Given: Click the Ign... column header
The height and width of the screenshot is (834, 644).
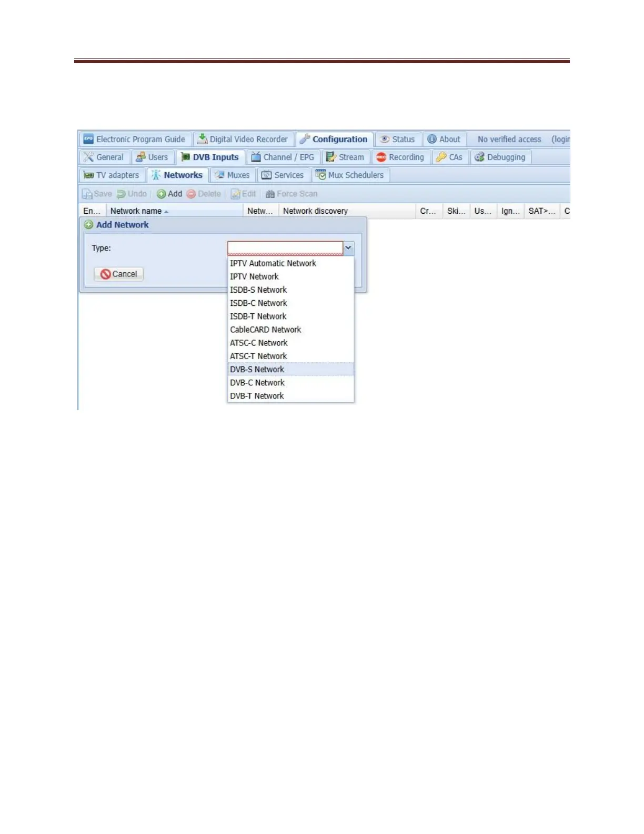Looking at the screenshot, I should click(x=510, y=211).
